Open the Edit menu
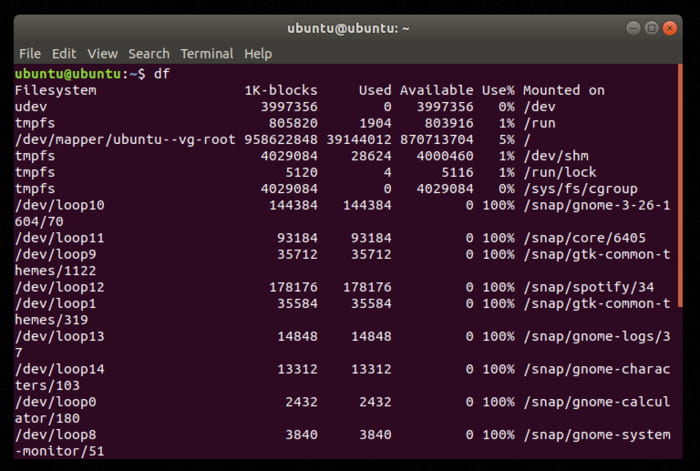 point(64,53)
